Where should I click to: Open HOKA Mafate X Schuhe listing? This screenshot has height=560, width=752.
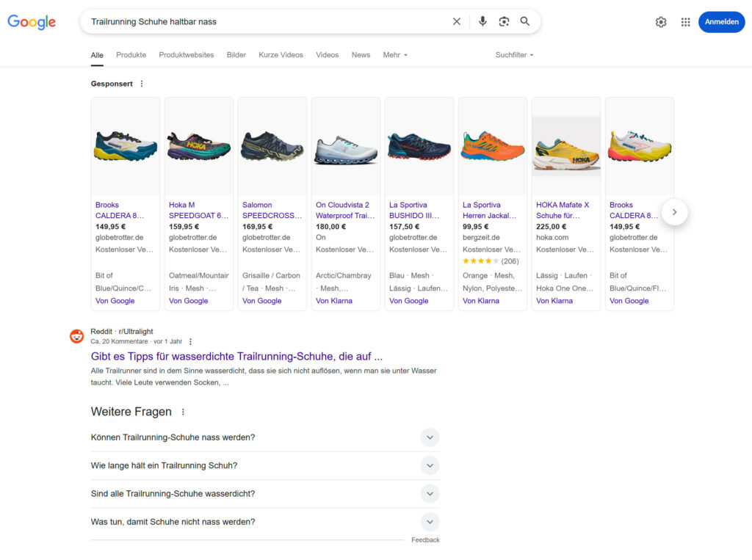point(563,210)
